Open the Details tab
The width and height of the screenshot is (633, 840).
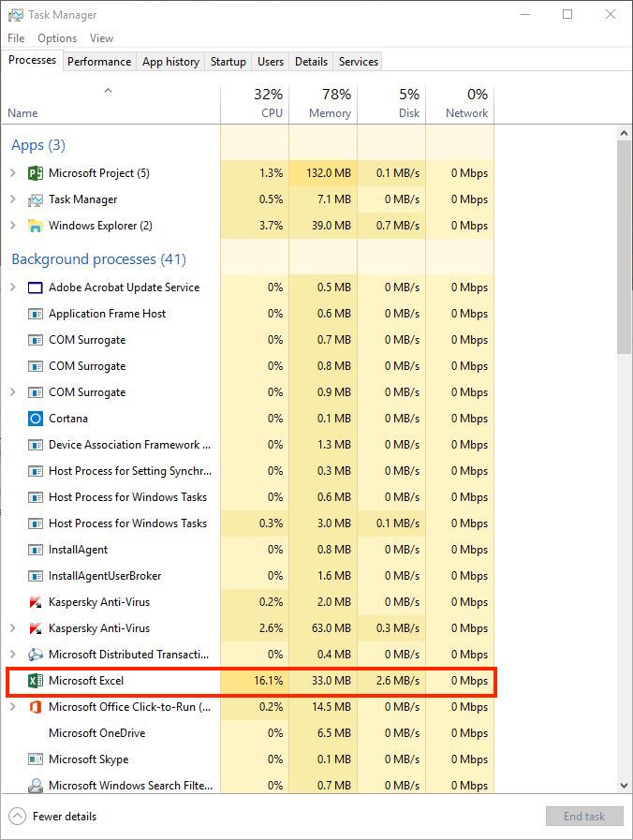point(311,62)
